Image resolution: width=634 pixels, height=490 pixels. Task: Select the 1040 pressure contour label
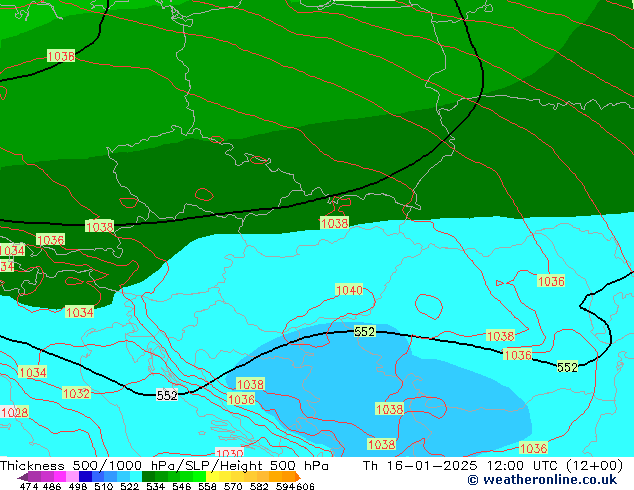[349, 290]
